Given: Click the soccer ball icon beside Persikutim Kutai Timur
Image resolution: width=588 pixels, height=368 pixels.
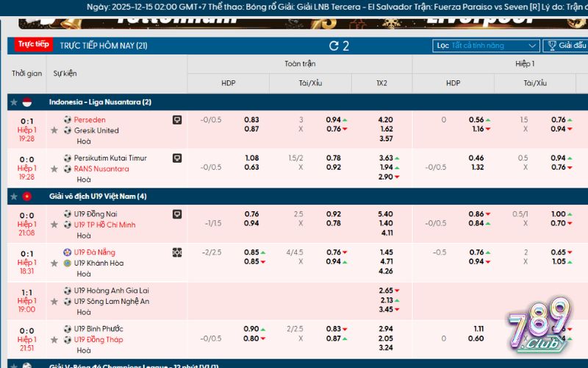Looking at the screenshot, I should click(x=68, y=158).
